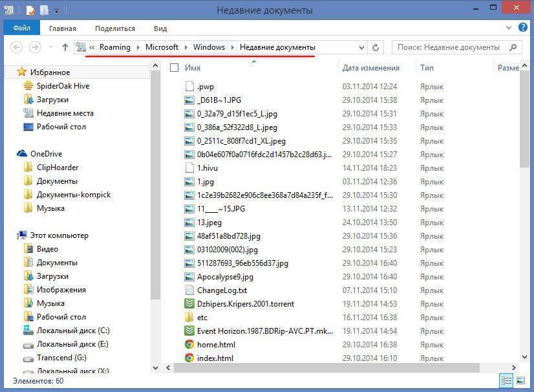Screen dimensions: 534x392
Task: Sort by Дата изменения column
Action: coord(370,67)
